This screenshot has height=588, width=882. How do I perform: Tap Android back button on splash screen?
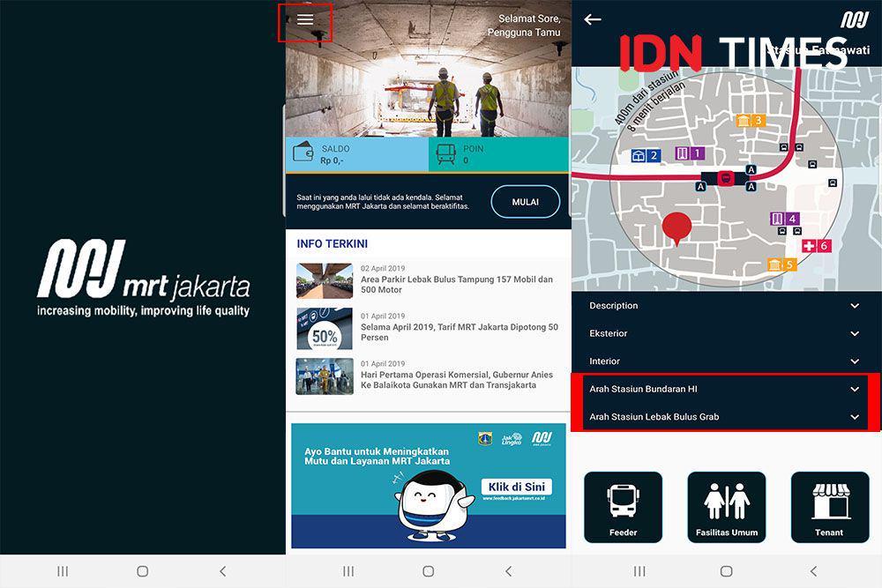223,571
